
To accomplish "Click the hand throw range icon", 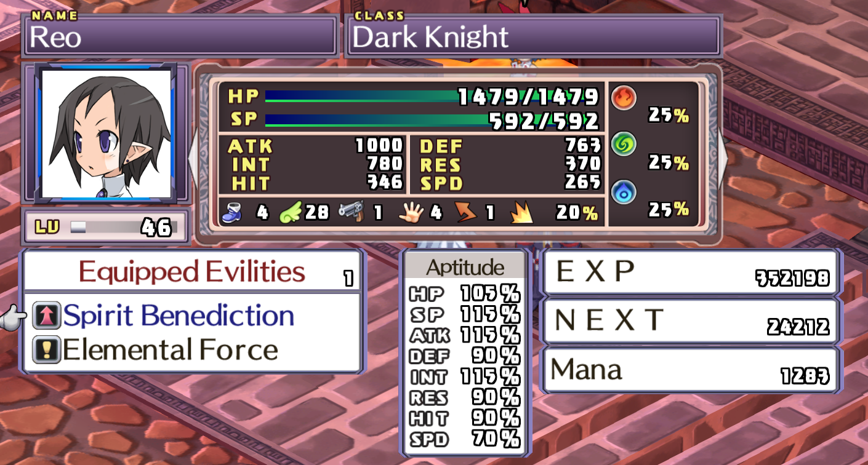I will coord(410,213).
